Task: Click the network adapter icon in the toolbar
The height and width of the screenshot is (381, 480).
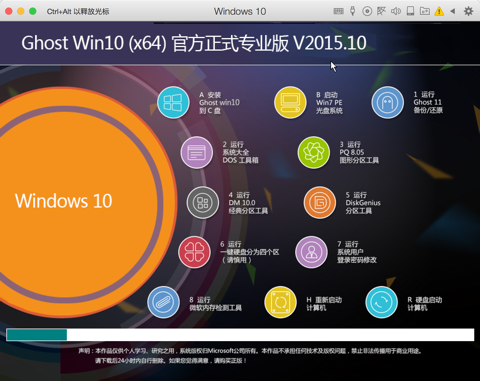Action: [x=381, y=11]
